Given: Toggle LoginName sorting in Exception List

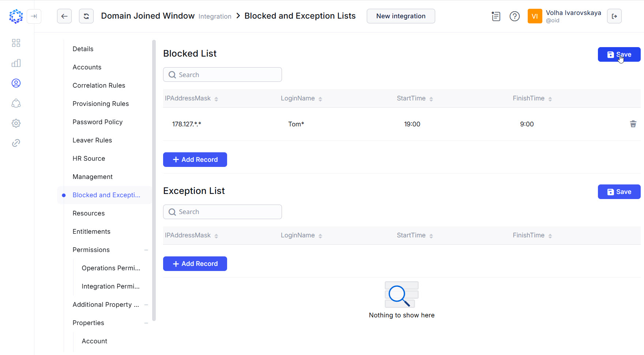Looking at the screenshot, I should [x=321, y=236].
